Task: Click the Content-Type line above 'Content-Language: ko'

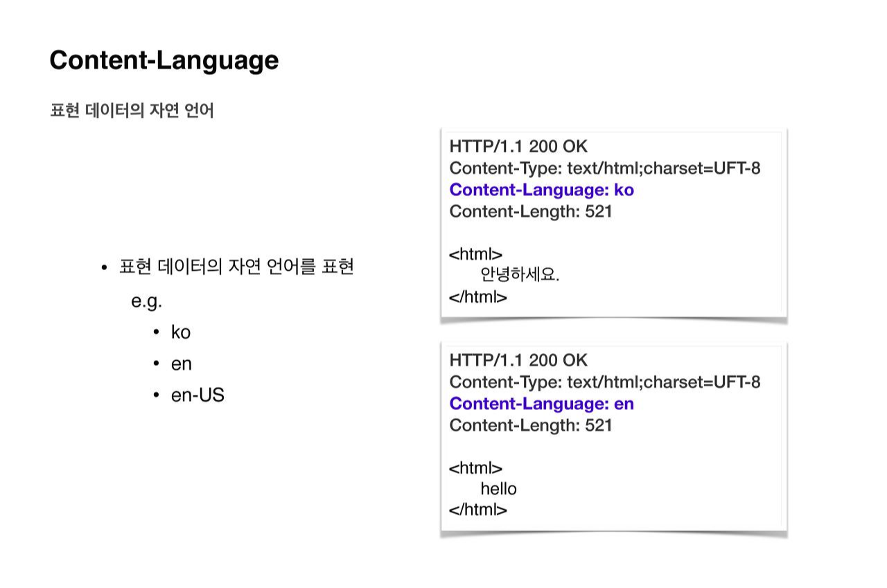Action: 605,168
